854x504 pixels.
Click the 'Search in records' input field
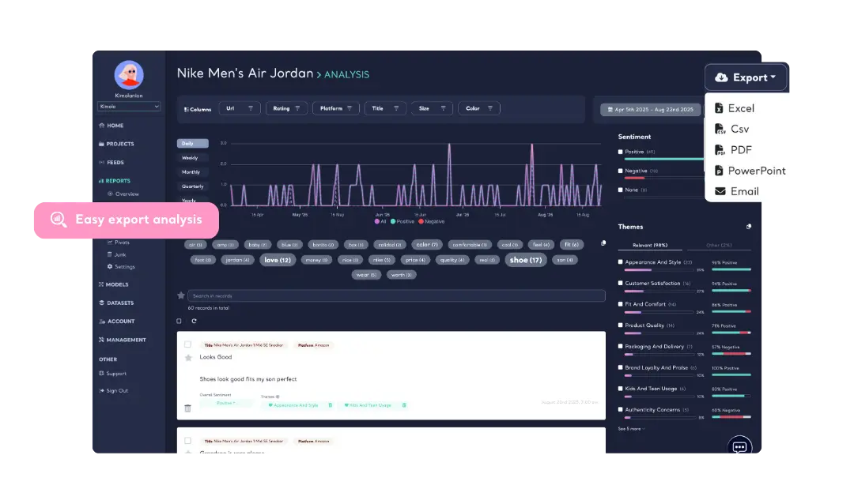point(395,295)
